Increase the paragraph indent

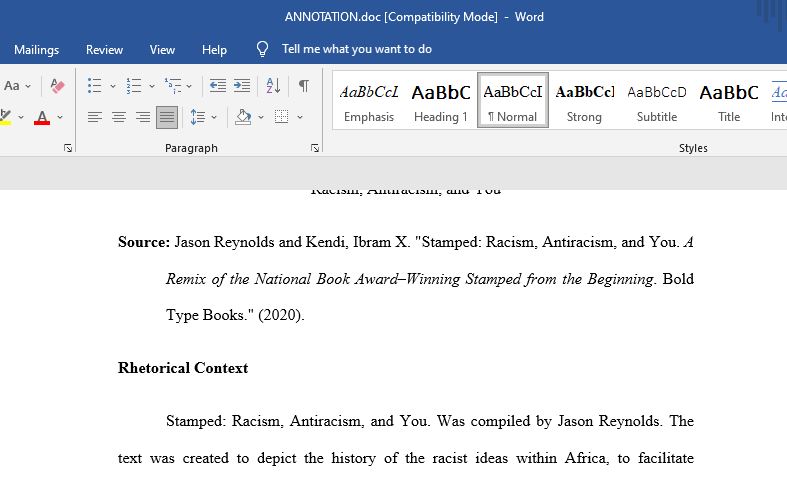[242, 86]
